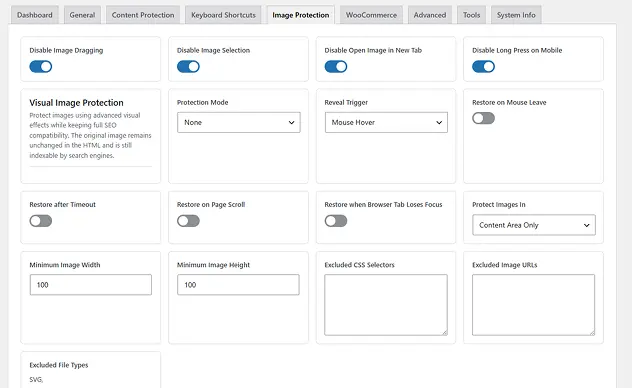Screen dimensions: 632x388
Task: Switch to the Advanced tab
Action: pos(430,15)
